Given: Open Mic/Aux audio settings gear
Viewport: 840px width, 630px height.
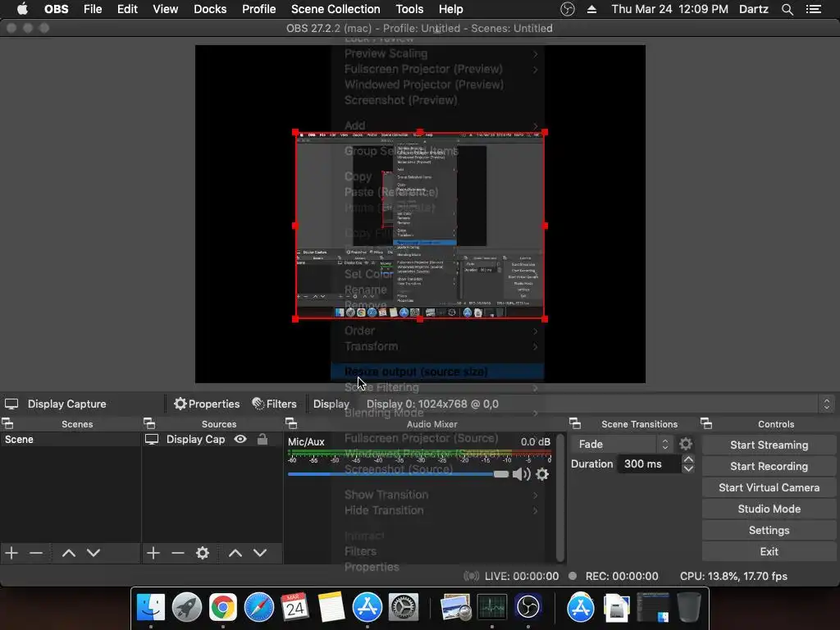Looking at the screenshot, I should (x=542, y=474).
